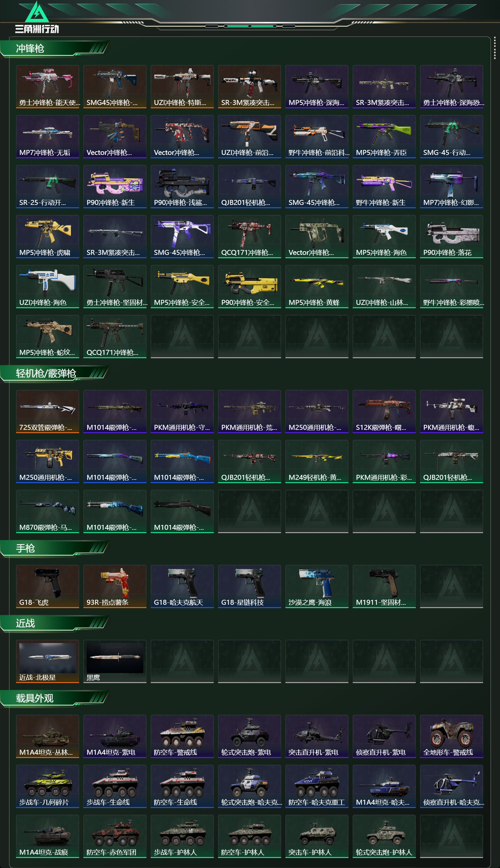Select the P90冲锋枪-落花 skin
The height and width of the screenshot is (868, 500).
click(x=451, y=237)
